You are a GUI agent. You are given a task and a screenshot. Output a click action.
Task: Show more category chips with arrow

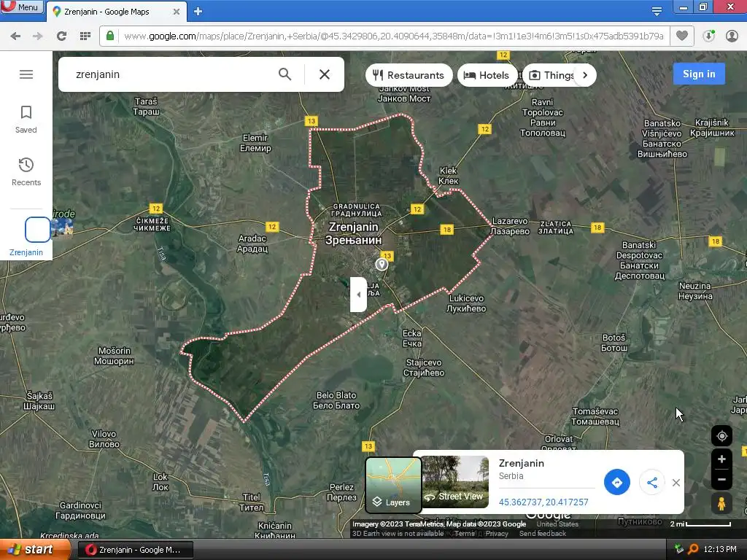pos(585,75)
